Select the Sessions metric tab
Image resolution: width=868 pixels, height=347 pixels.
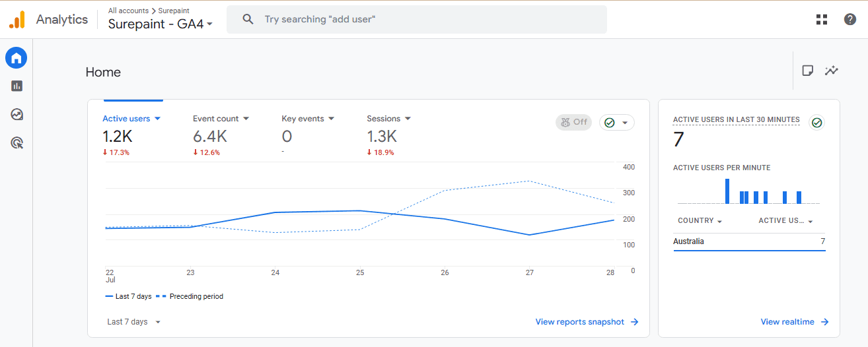tap(388, 119)
